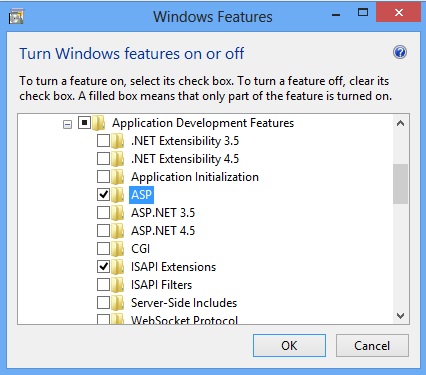Image resolution: width=426 pixels, height=375 pixels.
Task: Check the CGI checkbox
Action: (103, 249)
